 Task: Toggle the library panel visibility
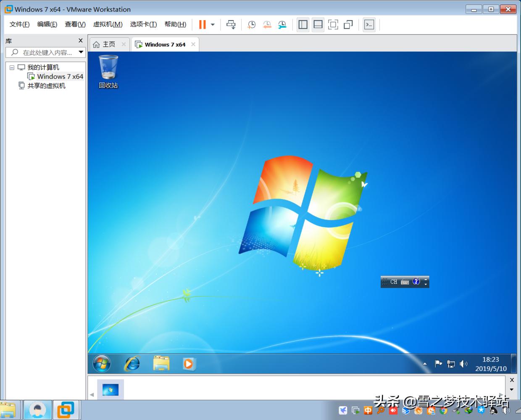coord(303,24)
